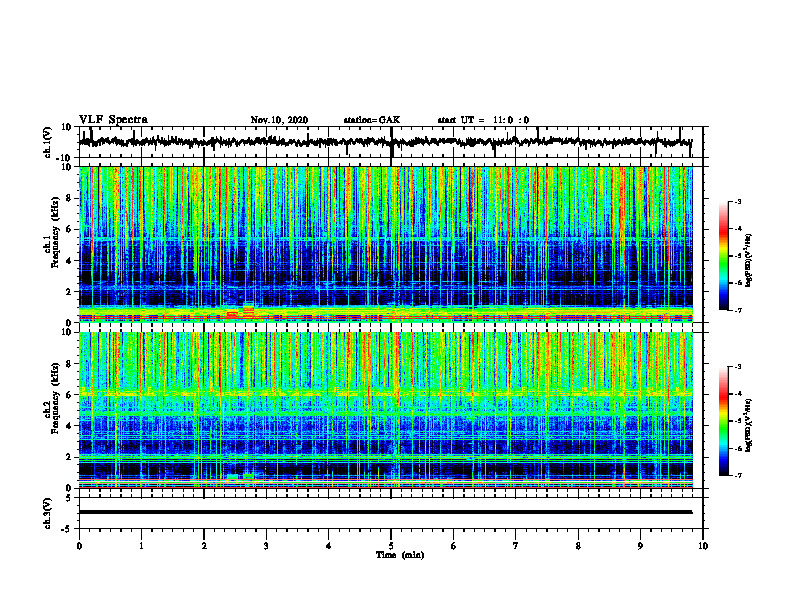Click time axis tick label "5"
Viewport: 792px width, 612px height.
(391, 546)
